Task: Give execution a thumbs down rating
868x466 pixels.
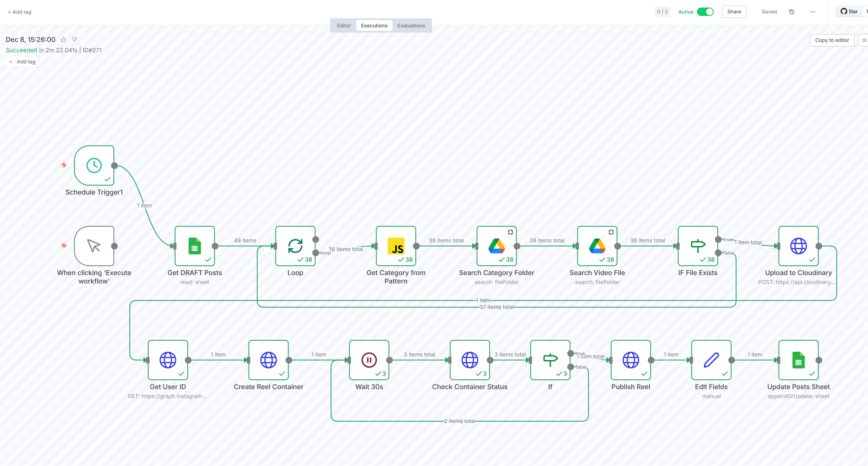Action: click(x=74, y=40)
